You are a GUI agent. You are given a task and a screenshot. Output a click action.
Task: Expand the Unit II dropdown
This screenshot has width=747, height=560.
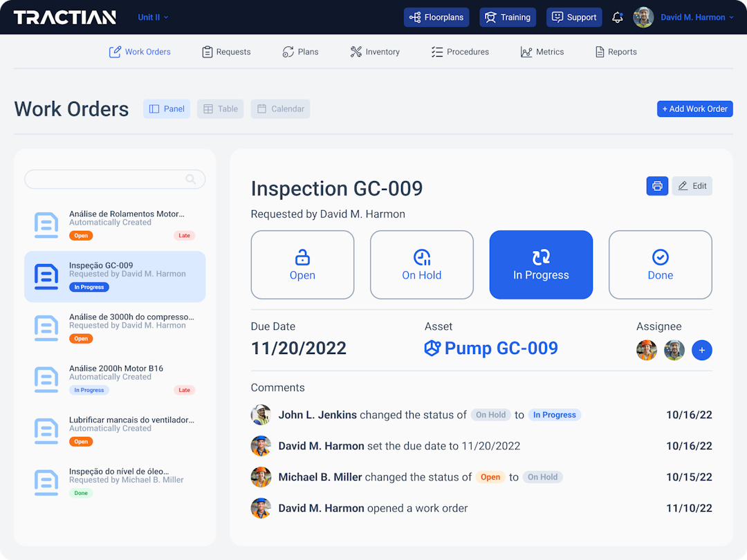(x=153, y=17)
